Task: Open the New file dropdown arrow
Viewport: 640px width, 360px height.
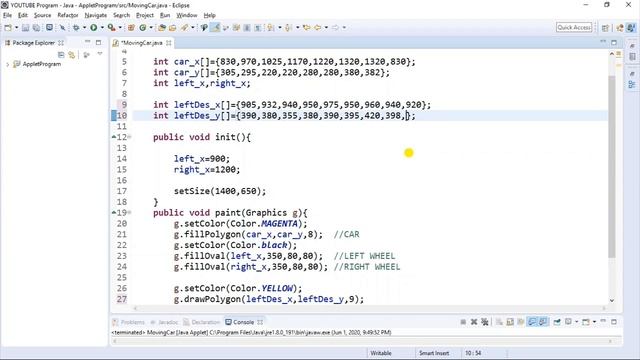Action: pos(17,27)
